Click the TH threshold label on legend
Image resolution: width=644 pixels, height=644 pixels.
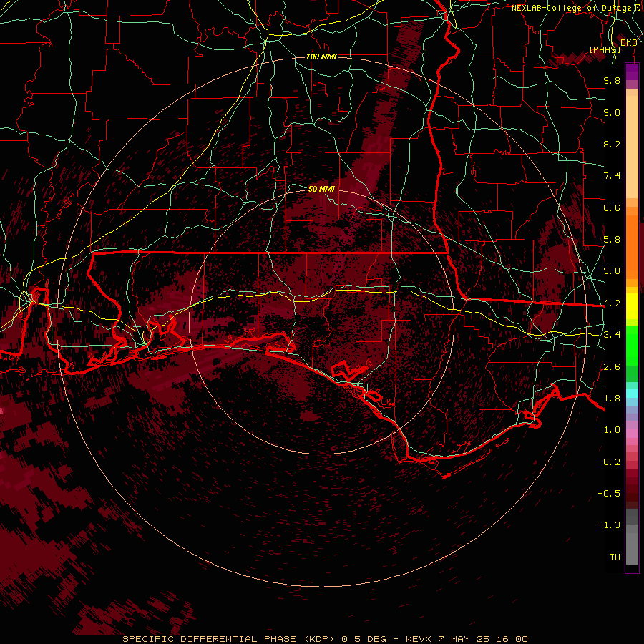pos(615,557)
